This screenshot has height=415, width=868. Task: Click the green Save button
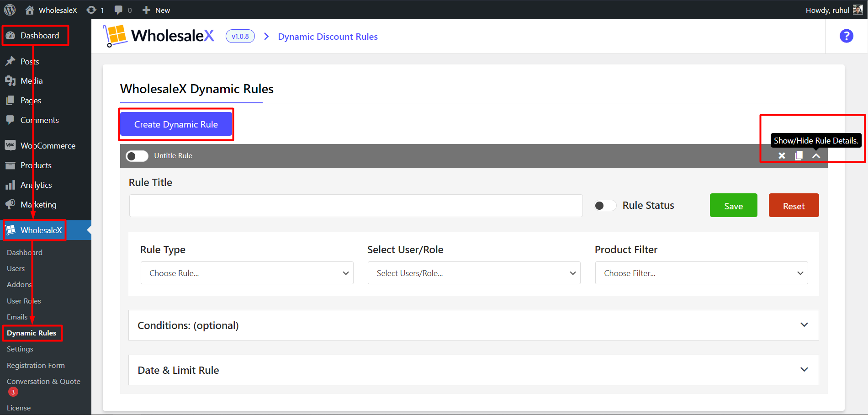pos(733,206)
